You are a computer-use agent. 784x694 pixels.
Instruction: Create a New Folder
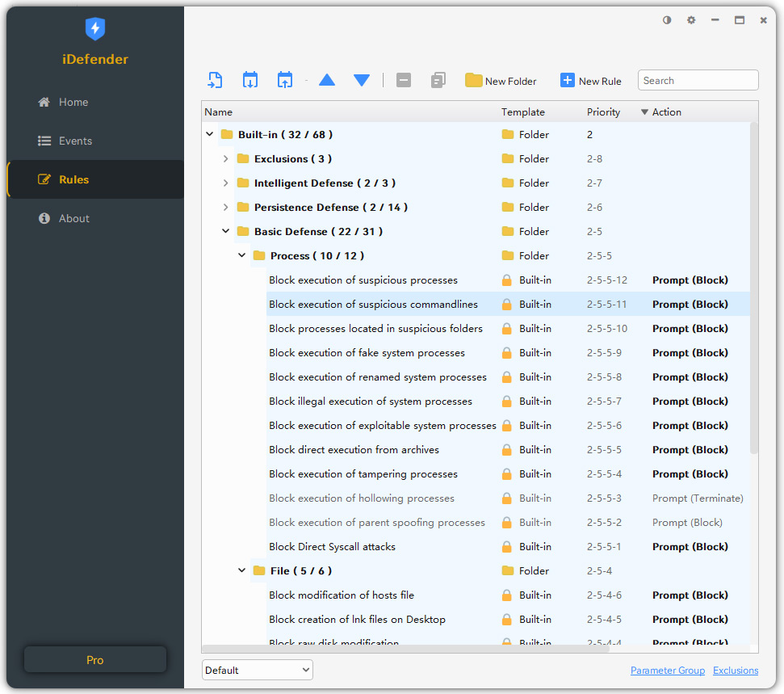click(501, 81)
